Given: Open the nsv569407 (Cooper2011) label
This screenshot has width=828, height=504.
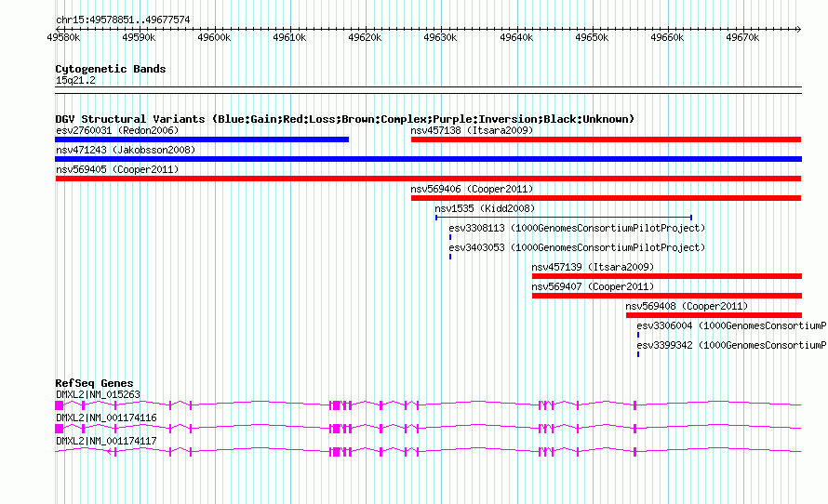Looking at the screenshot, I should pyautogui.click(x=593, y=286).
